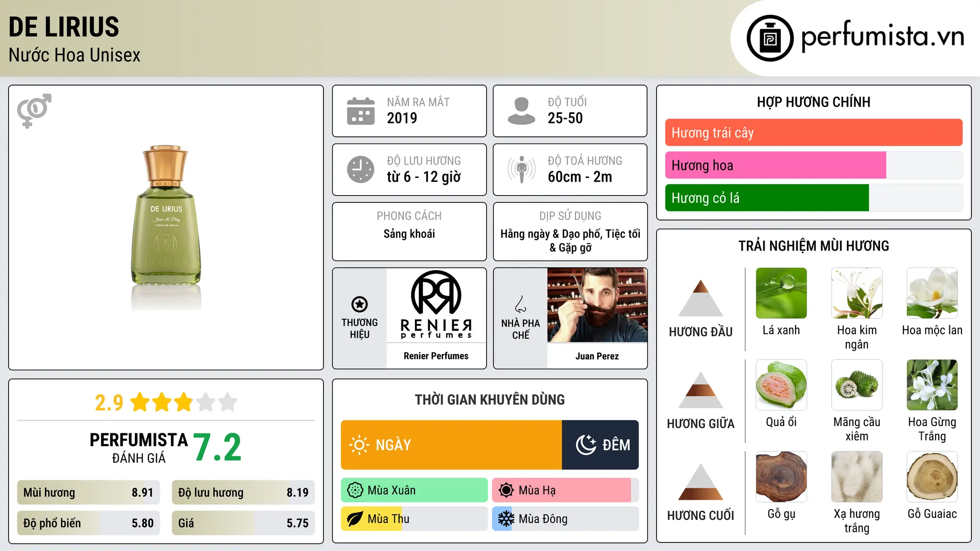Click the Trải nghiệm mùi hương heading
The height and width of the screenshot is (551, 980).
click(x=813, y=246)
